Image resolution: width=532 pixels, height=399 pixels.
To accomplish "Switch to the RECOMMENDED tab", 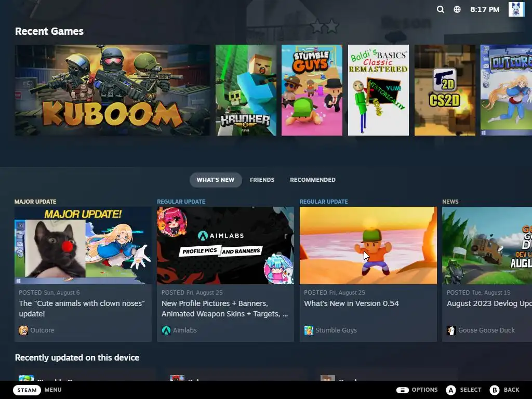I will (x=312, y=180).
